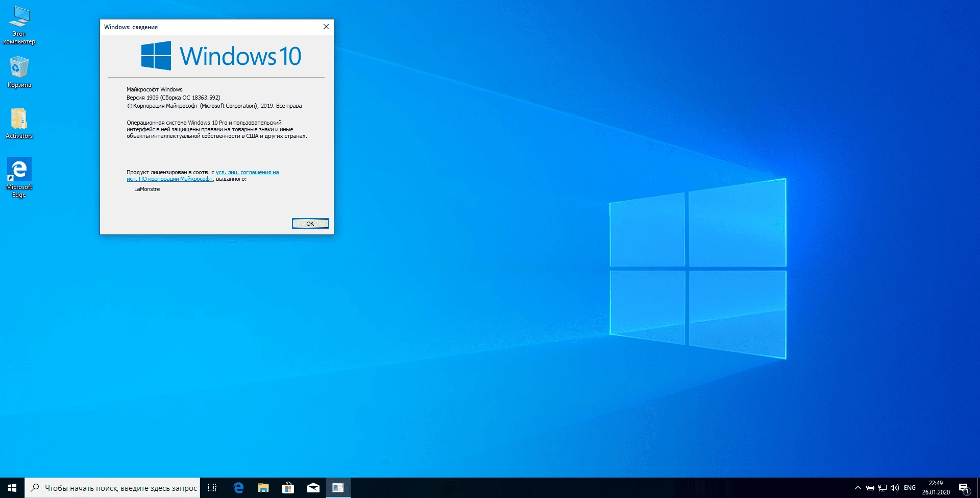980x498 pixels.
Task: Click the Майкрософт Windows text line
Action: pyautogui.click(x=155, y=89)
